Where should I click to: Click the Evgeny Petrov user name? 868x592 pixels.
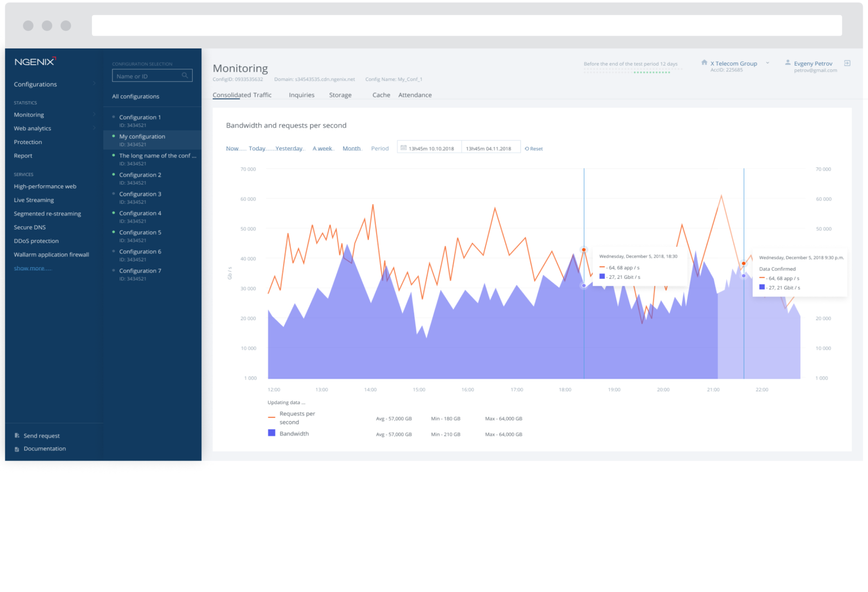click(813, 64)
